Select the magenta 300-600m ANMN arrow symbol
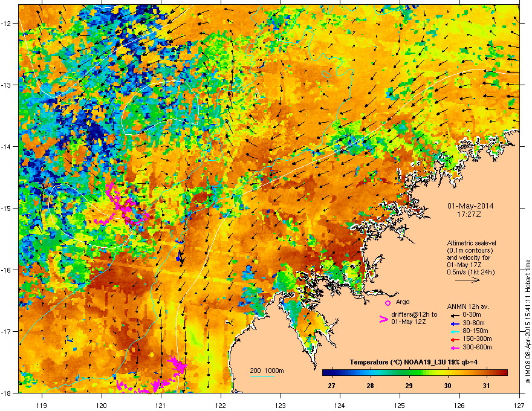 click(454, 348)
